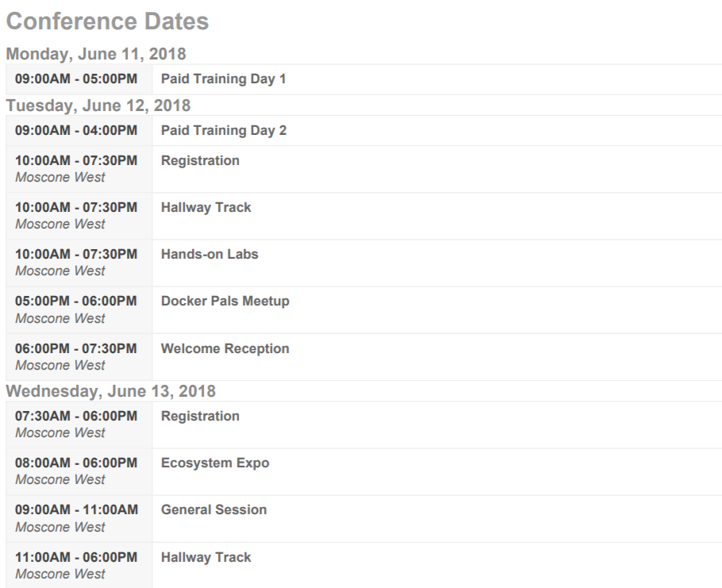
Task: Click Paid Training Day 1 entry
Action: [x=223, y=79]
